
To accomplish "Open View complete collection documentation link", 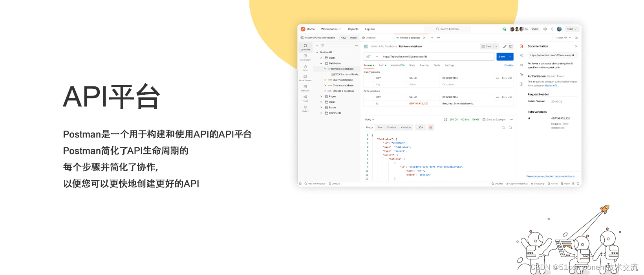I will tap(550, 176).
